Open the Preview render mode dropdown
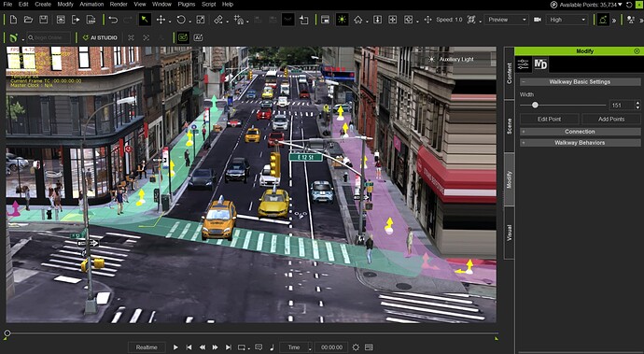The height and width of the screenshot is (354, 644). click(506, 20)
